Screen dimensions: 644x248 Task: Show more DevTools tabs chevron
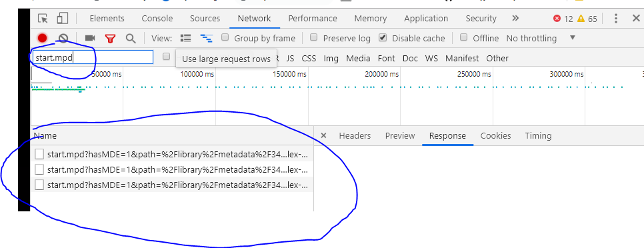click(x=515, y=19)
